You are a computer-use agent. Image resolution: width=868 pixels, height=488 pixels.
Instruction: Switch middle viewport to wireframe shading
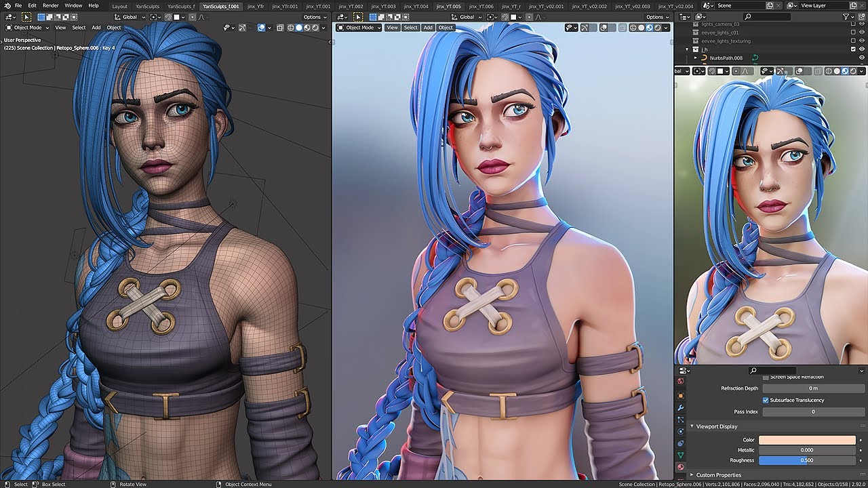pyautogui.click(x=633, y=28)
